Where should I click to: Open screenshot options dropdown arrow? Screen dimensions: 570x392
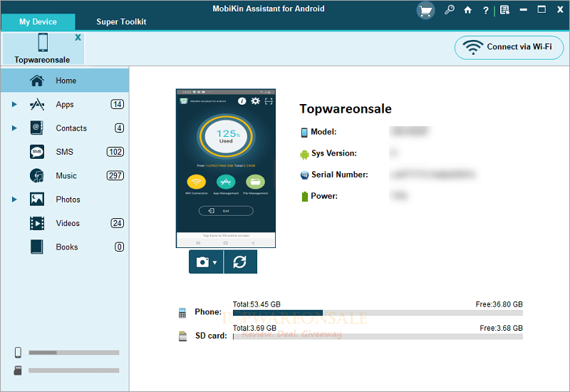click(x=215, y=262)
